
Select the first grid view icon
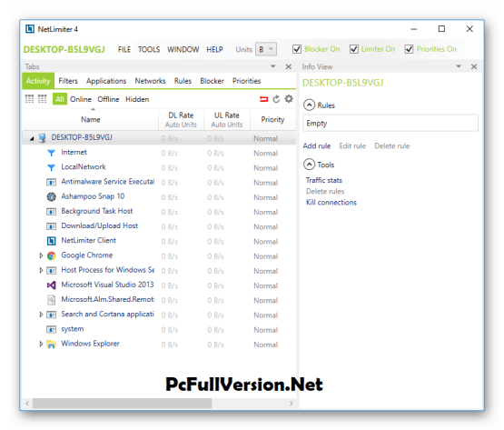click(x=29, y=99)
